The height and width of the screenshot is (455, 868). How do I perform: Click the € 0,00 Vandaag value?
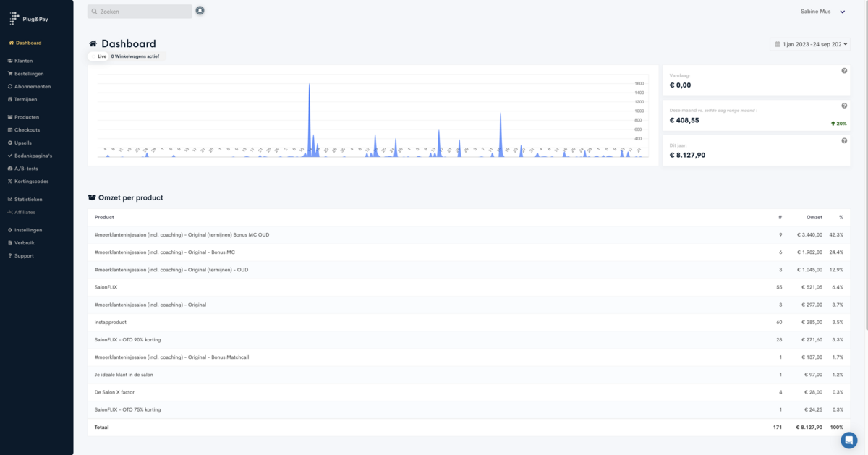pos(680,85)
